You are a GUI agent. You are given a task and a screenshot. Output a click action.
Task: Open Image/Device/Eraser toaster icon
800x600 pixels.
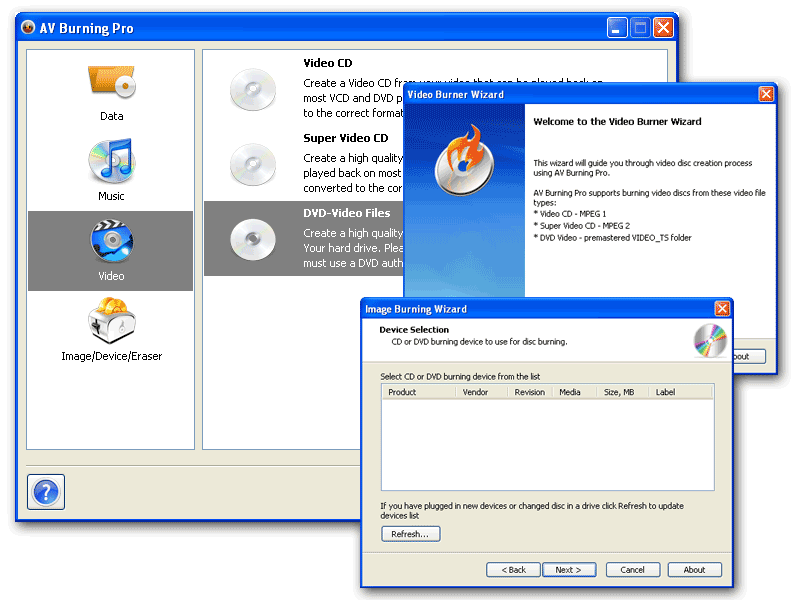click(112, 320)
